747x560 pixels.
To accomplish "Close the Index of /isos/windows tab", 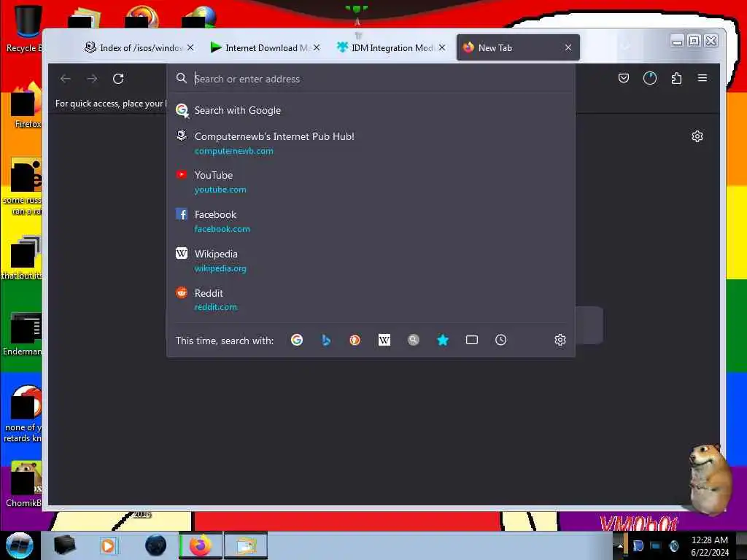I will click(190, 47).
